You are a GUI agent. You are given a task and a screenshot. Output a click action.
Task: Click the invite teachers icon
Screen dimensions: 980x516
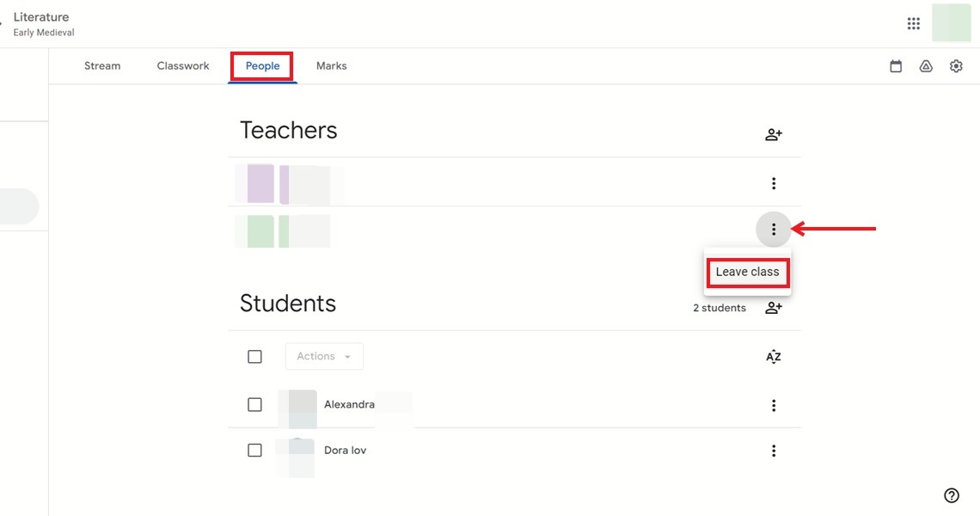point(773,134)
